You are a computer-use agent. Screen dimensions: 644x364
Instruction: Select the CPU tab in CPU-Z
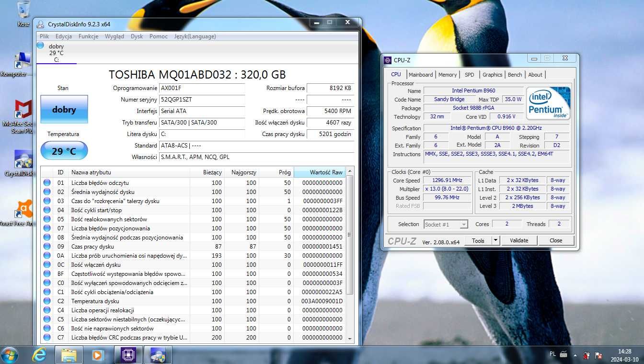pos(396,74)
